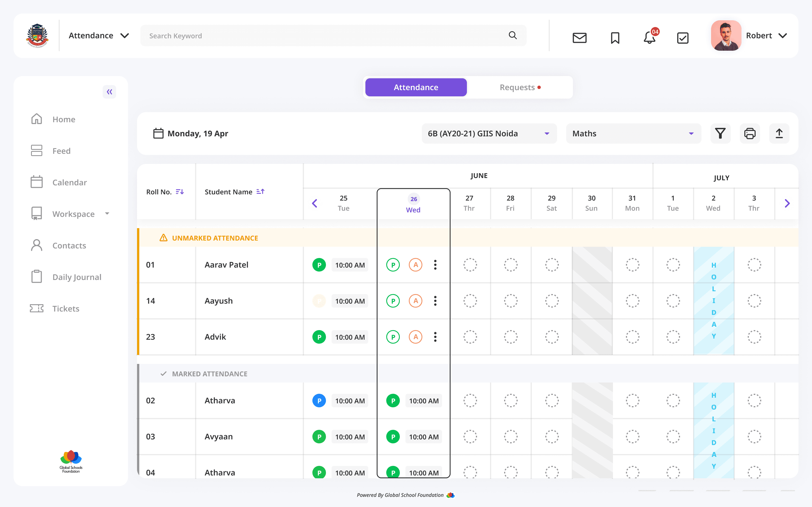Click the bookmark icon in header

tap(615, 37)
